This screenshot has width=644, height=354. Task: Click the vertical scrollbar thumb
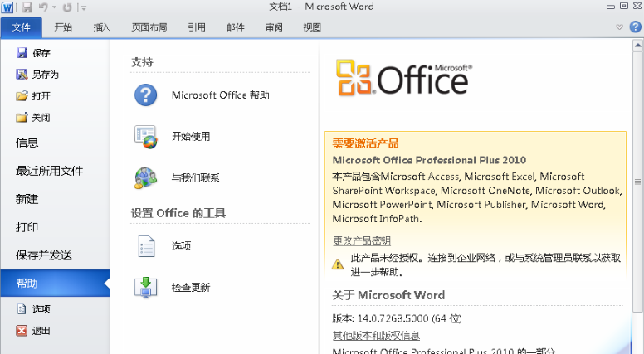637,182
